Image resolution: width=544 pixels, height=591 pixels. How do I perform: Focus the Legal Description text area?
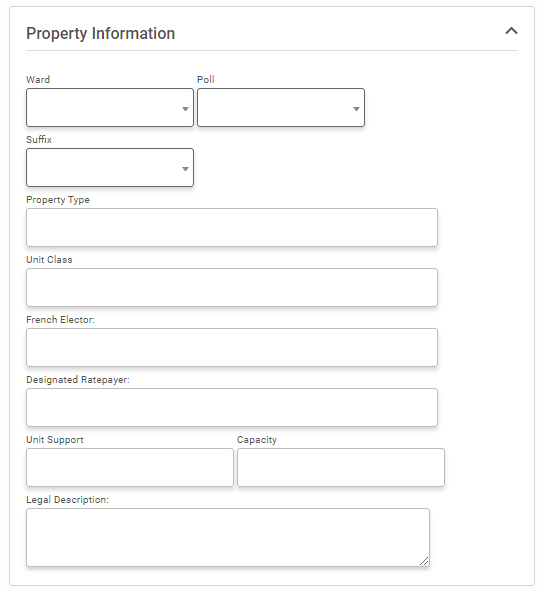click(x=228, y=537)
